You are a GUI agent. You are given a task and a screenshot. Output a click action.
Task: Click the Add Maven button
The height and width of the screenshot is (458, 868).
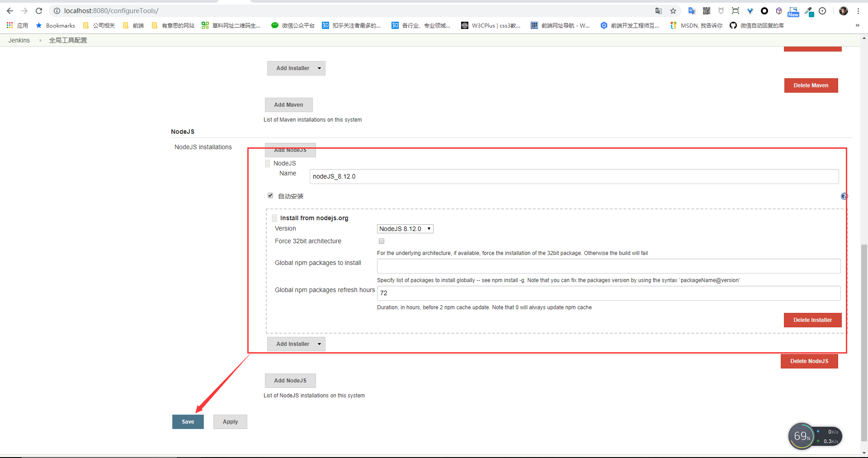[x=288, y=105]
